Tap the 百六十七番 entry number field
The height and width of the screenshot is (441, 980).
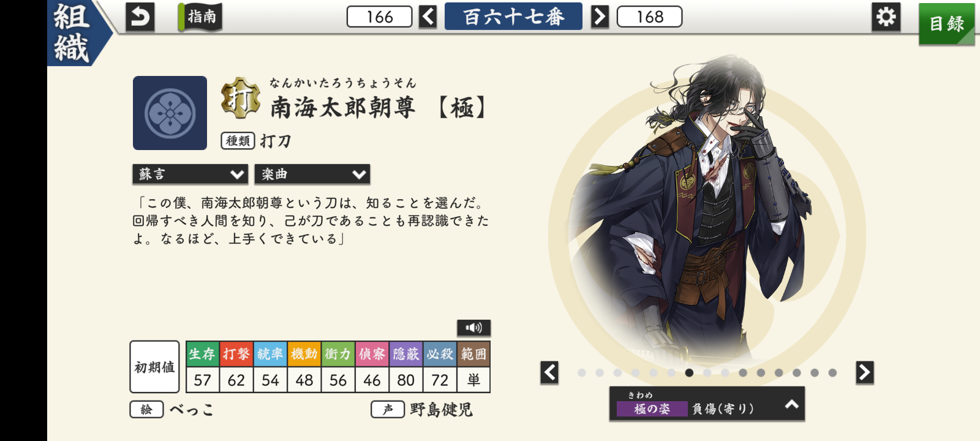point(513,17)
